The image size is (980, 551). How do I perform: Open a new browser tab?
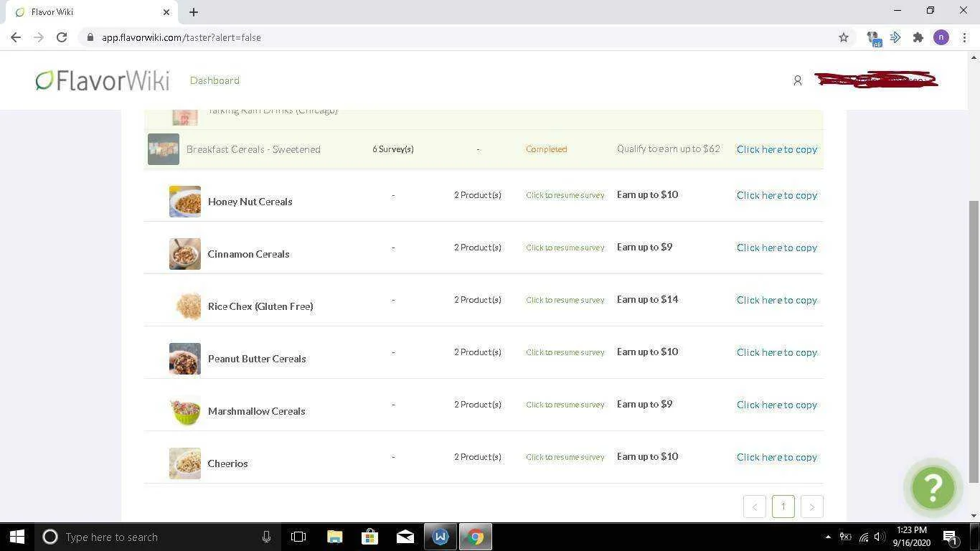point(194,11)
